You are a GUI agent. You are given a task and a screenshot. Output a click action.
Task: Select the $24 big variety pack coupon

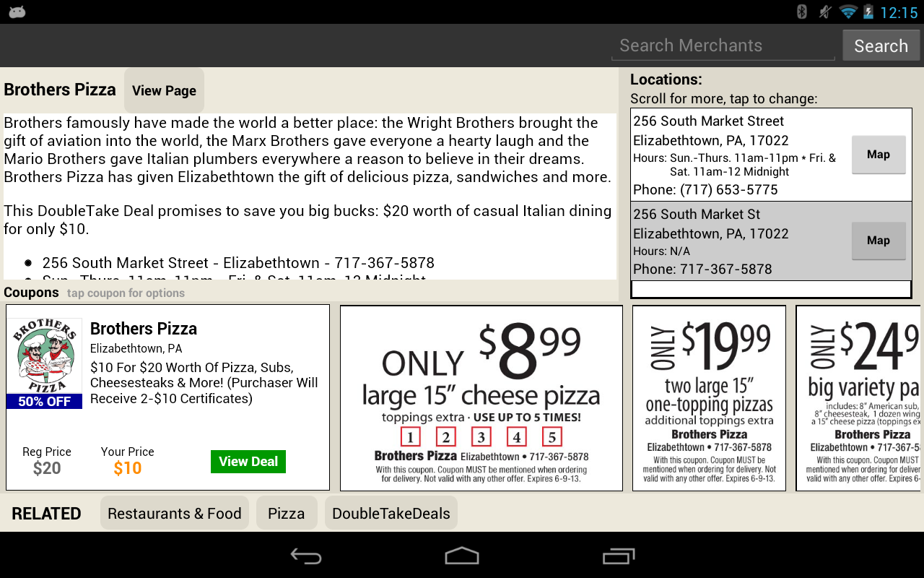pos(858,398)
